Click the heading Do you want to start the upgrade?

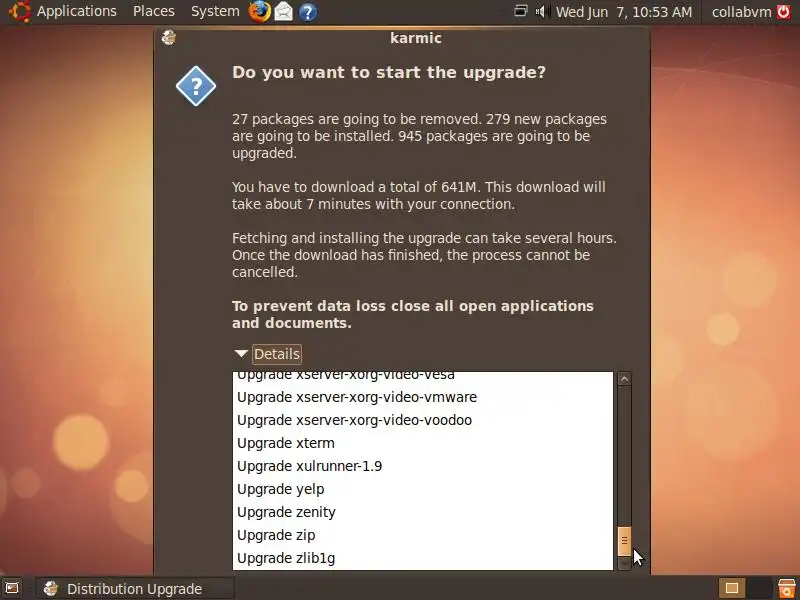(389, 72)
